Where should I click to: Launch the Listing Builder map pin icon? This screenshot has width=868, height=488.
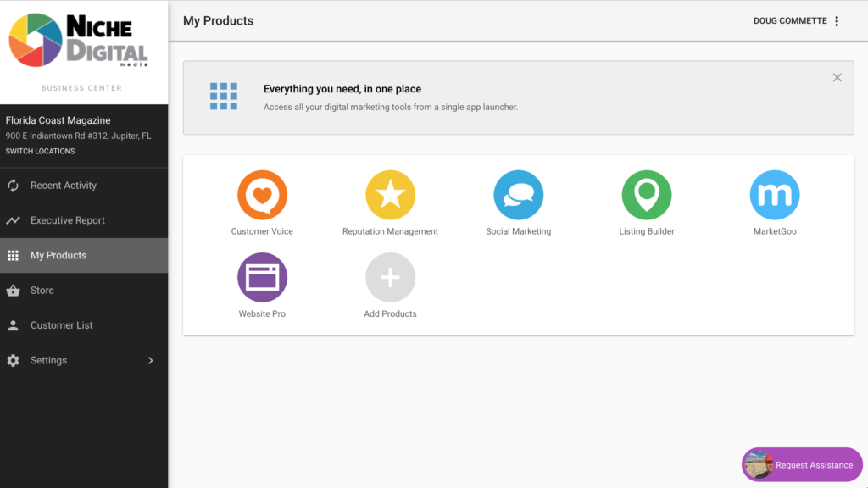click(x=647, y=195)
